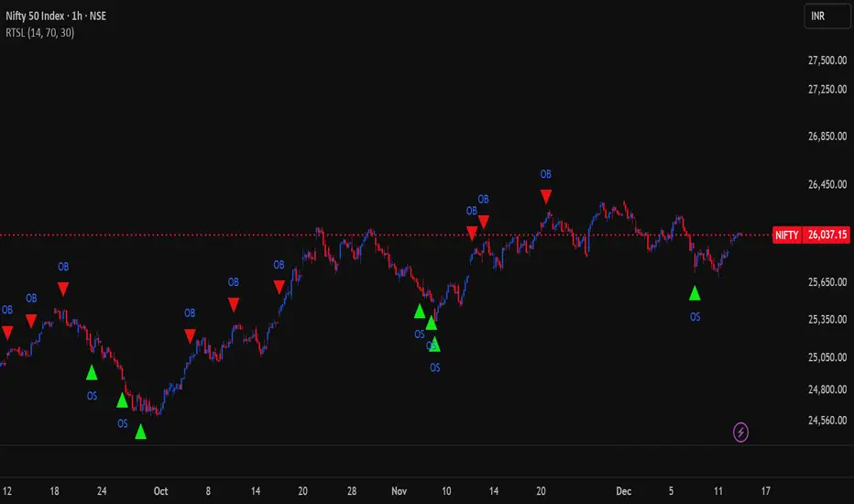Click the bottom OS label near Nov 10

(x=434, y=367)
